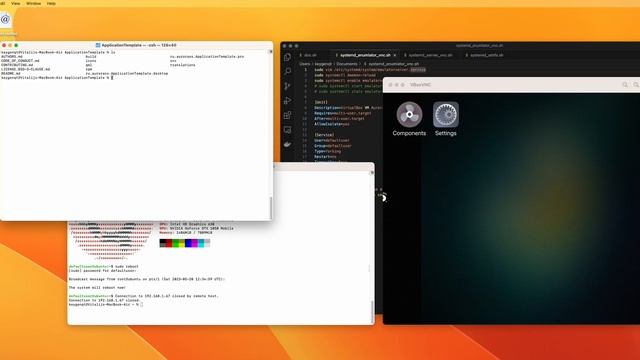This screenshot has width=640, height=360.
Task: Launch Settings app in the VNC window
Action: click(x=446, y=119)
